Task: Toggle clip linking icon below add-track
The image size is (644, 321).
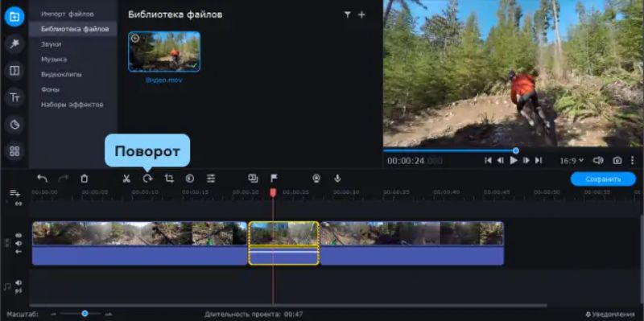Action: tap(18, 204)
